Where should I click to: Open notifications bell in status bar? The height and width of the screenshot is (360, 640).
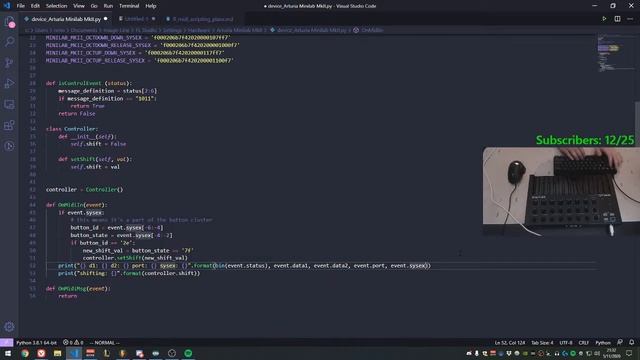631,342
